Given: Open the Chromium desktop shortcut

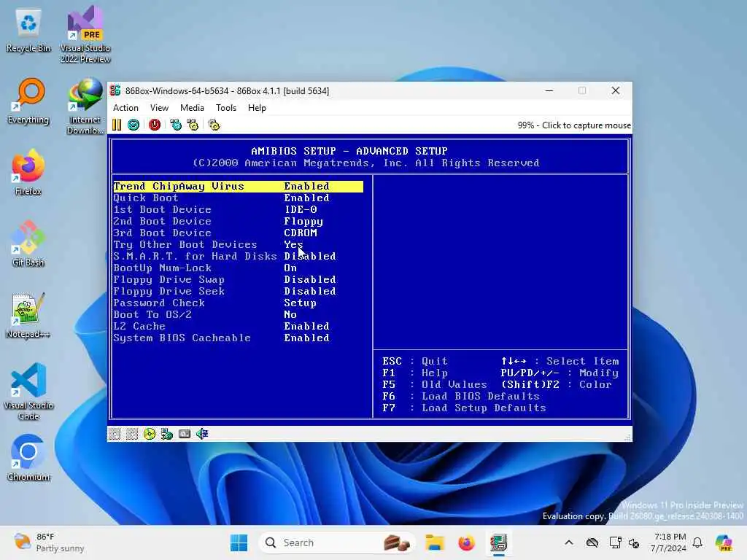Looking at the screenshot, I should 28,458.
